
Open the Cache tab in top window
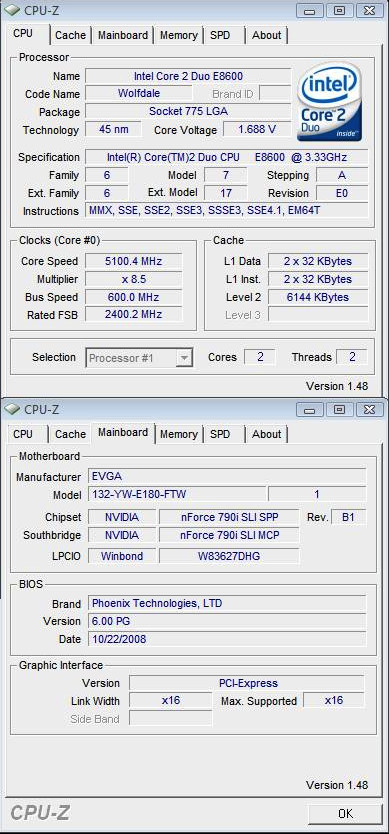click(70, 35)
